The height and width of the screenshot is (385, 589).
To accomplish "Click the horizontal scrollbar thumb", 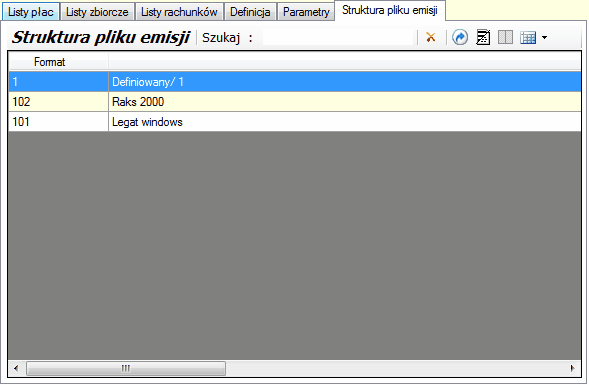I will tap(126, 368).
